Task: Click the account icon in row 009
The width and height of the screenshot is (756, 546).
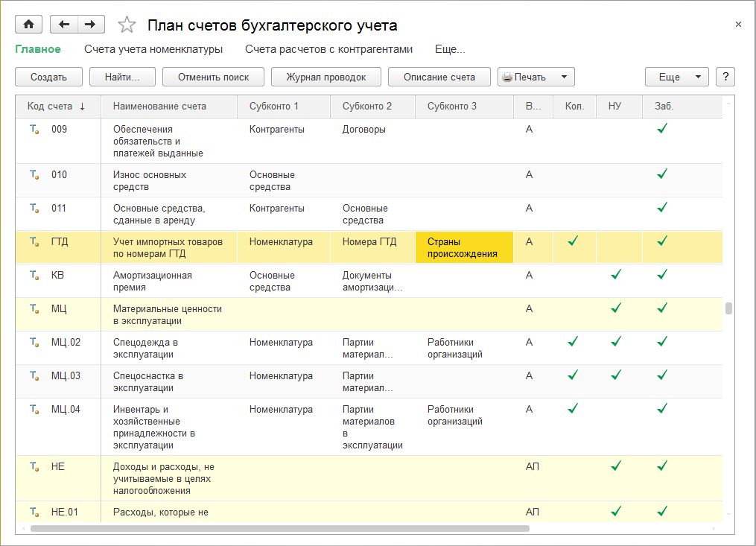Action: coord(34,130)
